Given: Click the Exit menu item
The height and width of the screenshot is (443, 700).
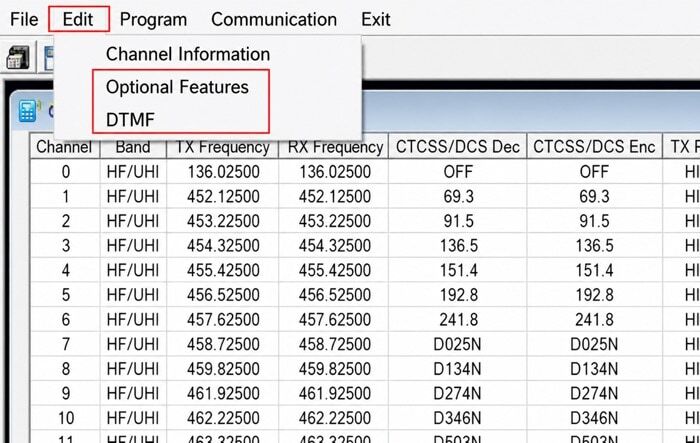Looking at the screenshot, I should click(376, 19).
